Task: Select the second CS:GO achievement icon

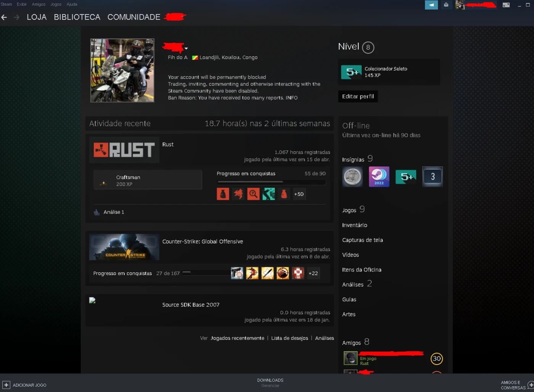Action: tap(252, 273)
